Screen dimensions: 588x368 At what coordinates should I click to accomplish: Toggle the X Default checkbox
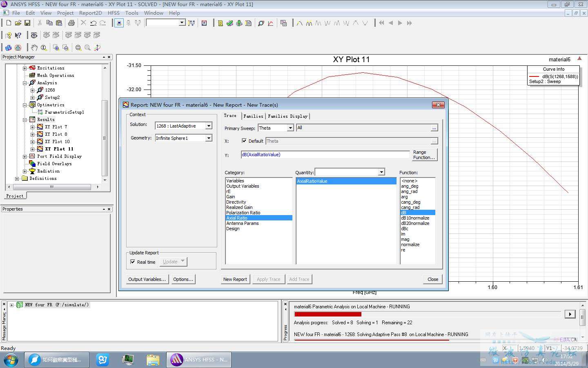coord(244,141)
